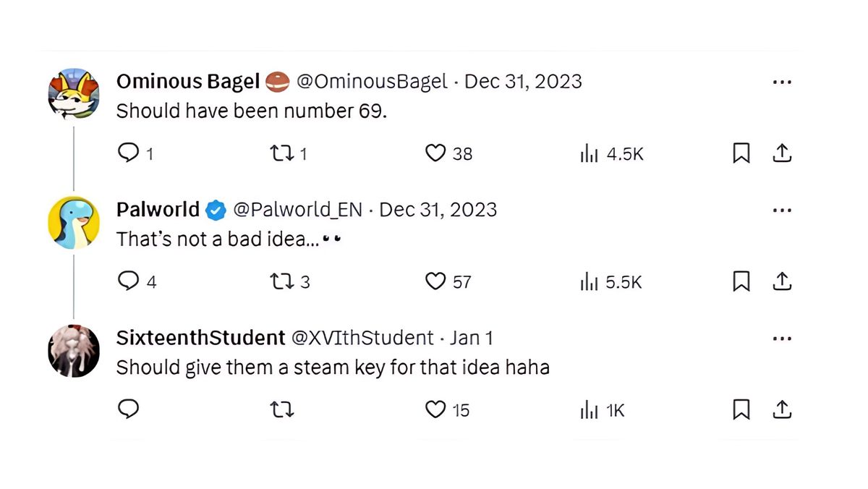Like Ominous Bagel's tweet
868x489 pixels.
tap(435, 153)
